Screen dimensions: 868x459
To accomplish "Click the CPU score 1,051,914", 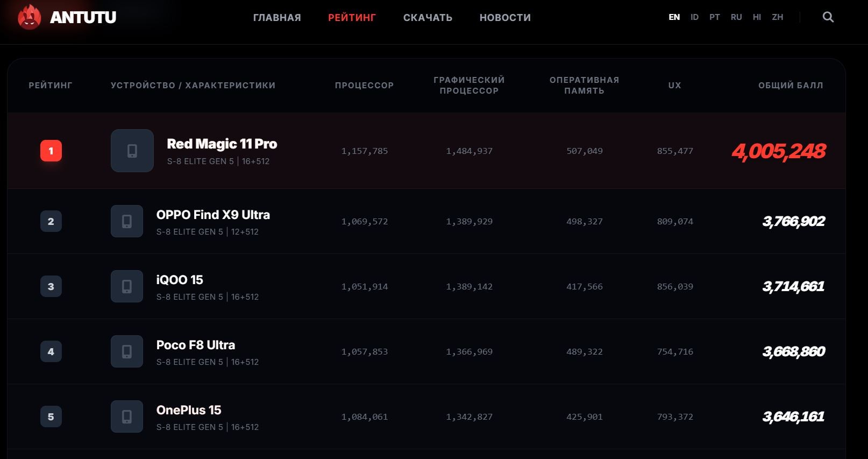I will [x=365, y=287].
